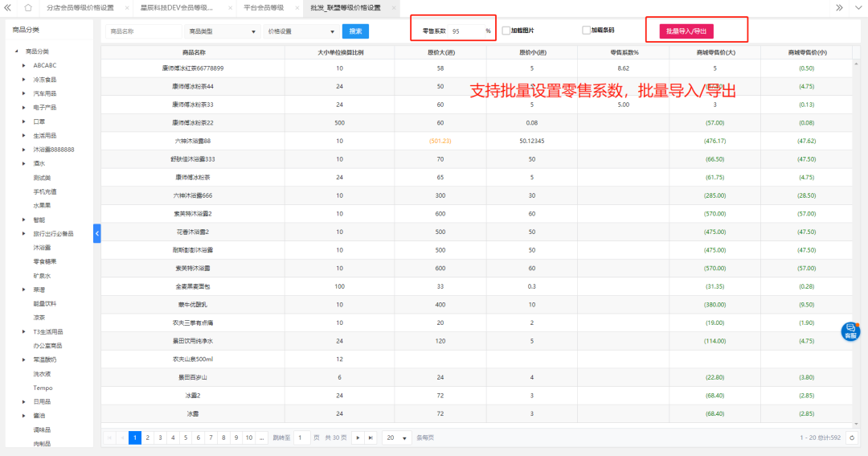
Task: Open the 20-per-page size dropdown
Action: pyautogui.click(x=396, y=438)
